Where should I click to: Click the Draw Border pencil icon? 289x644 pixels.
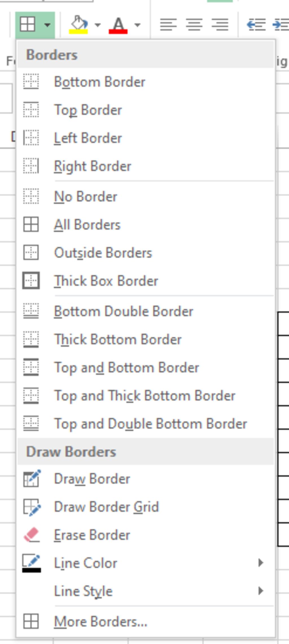[x=31, y=479]
